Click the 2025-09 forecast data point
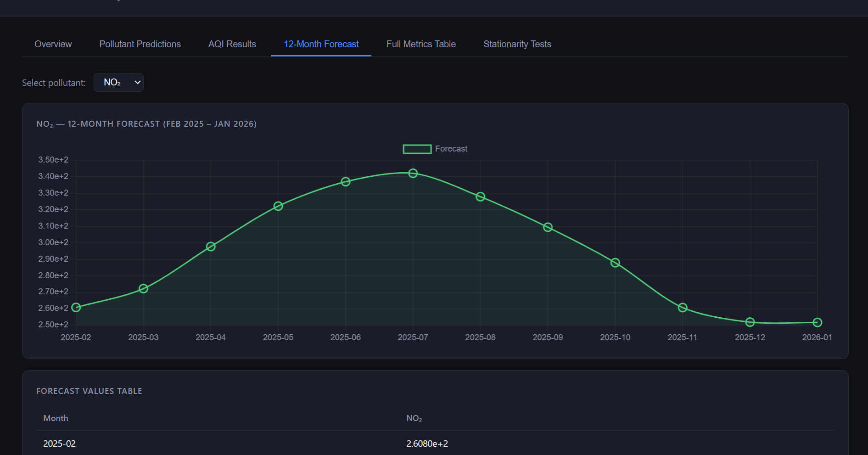Screen dimensions: 868x455 click(x=548, y=227)
